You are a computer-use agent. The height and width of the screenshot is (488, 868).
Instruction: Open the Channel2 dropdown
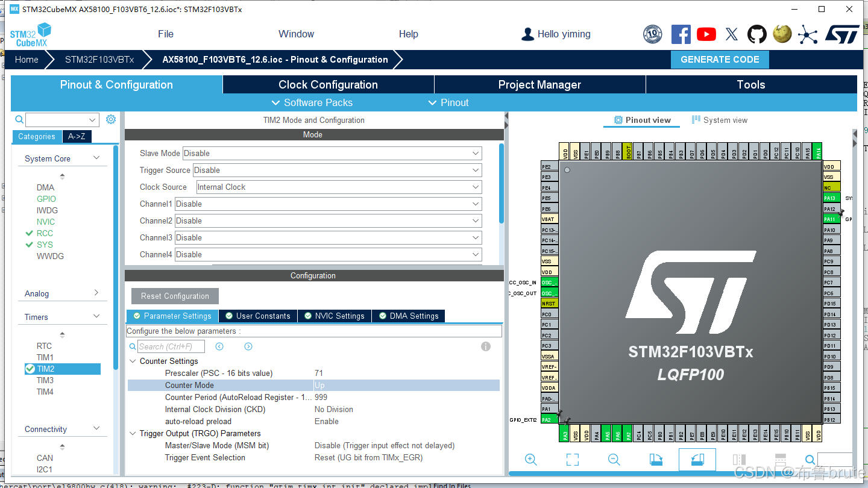tap(328, 221)
